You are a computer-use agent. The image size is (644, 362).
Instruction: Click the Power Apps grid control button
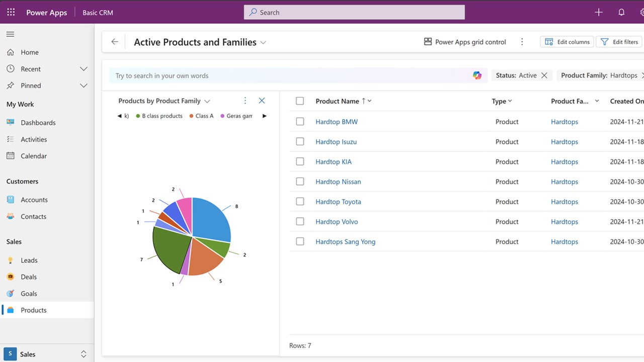coord(465,42)
